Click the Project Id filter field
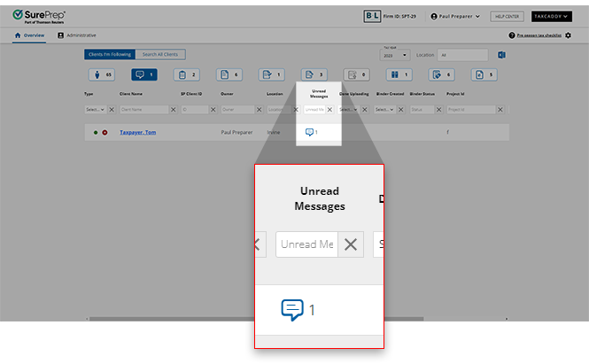The width and height of the screenshot is (589, 364). [x=471, y=110]
